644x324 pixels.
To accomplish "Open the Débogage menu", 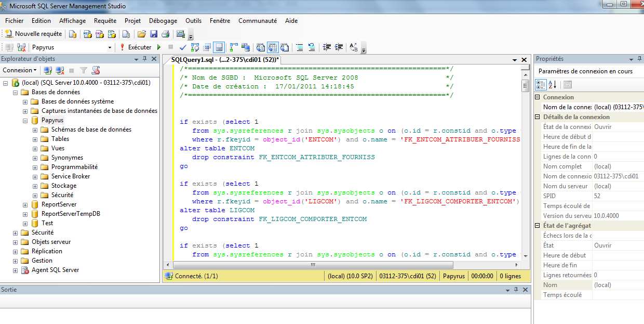I will pos(163,21).
